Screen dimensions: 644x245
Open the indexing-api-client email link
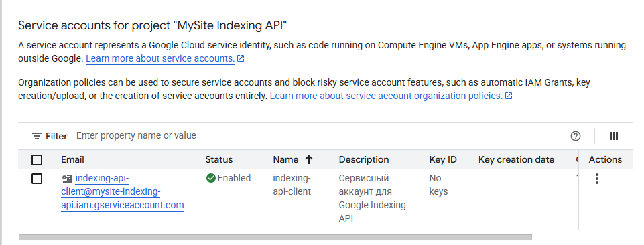click(123, 191)
